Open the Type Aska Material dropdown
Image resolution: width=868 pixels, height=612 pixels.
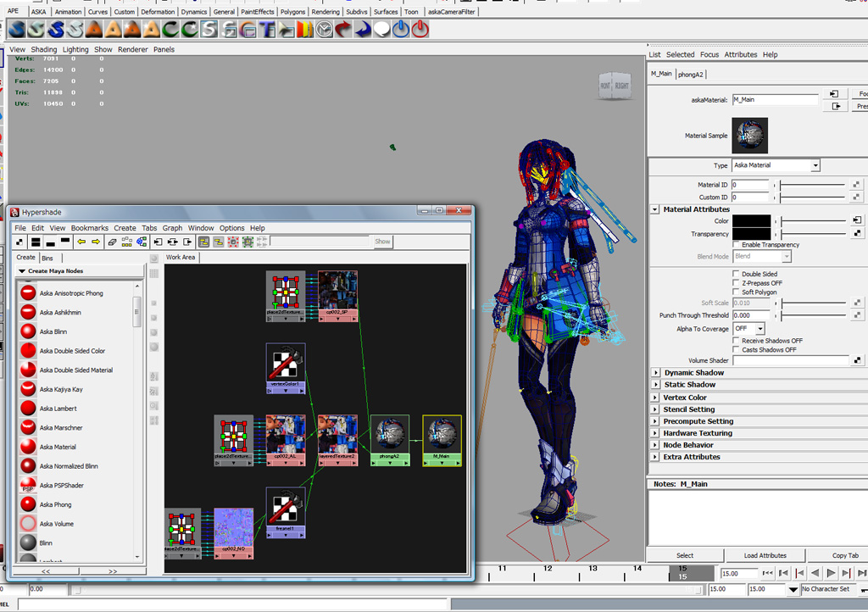coord(776,165)
